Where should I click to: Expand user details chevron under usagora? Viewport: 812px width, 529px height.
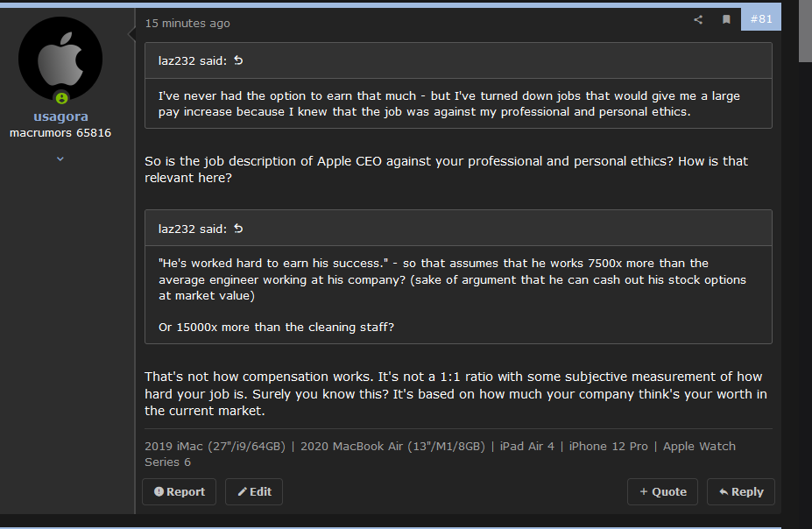pos(60,159)
